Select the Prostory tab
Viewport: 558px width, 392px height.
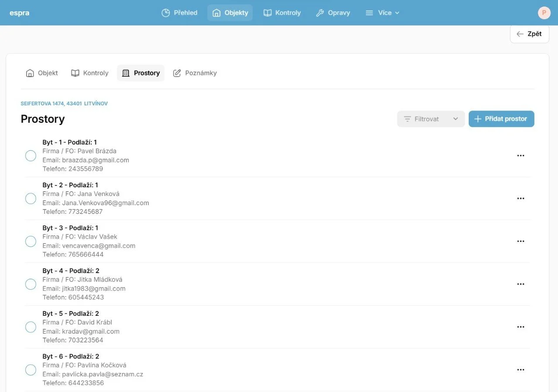pyautogui.click(x=141, y=73)
